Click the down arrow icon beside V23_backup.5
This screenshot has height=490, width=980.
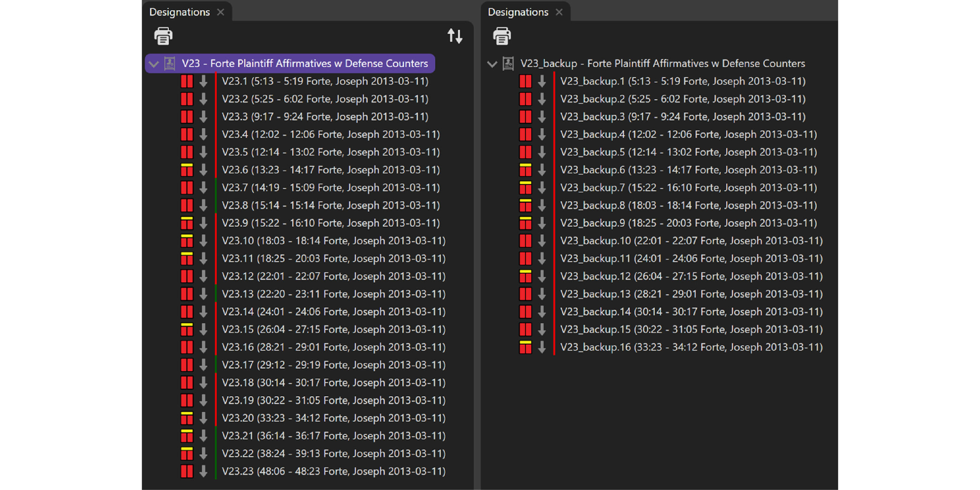click(542, 152)
